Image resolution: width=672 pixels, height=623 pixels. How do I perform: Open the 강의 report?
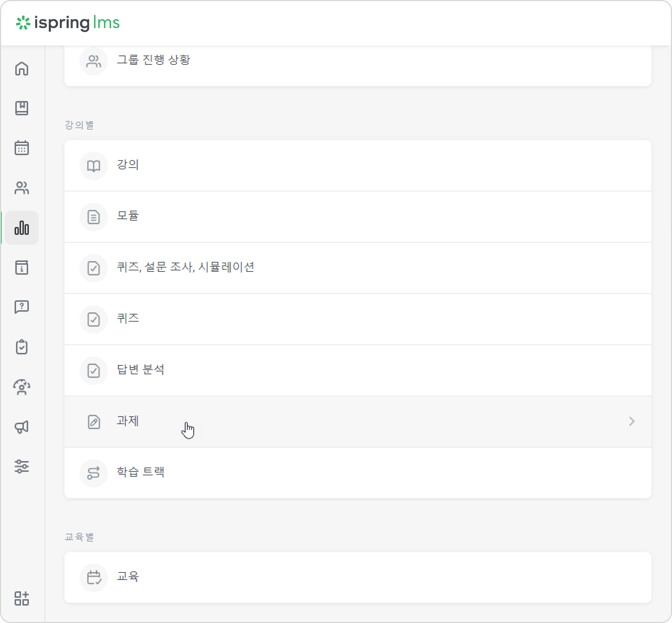pos(358,165)
